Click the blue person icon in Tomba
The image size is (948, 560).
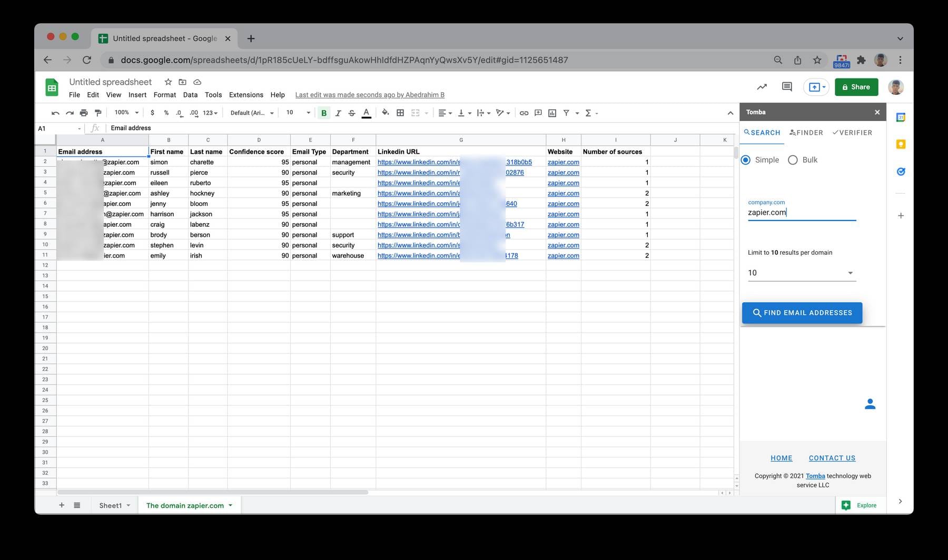pyautogui.click(x=870, y=404)
